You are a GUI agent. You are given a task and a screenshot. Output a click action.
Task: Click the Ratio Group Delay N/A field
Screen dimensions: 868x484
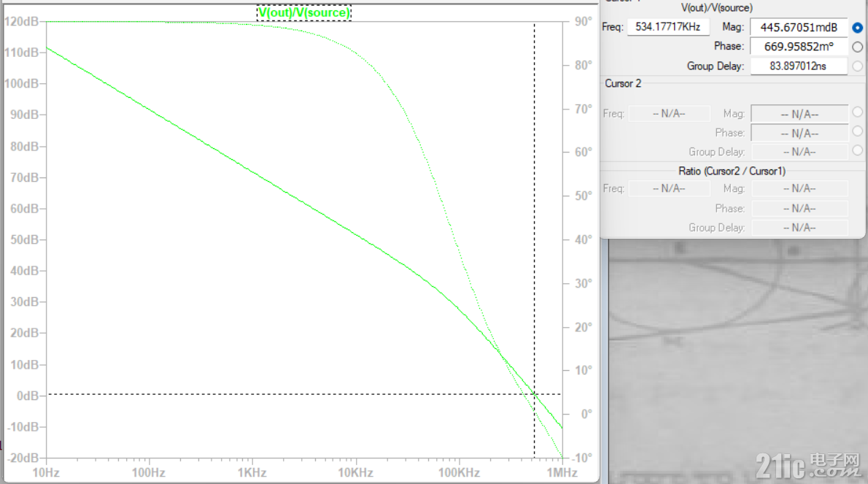tap(799, 228)
